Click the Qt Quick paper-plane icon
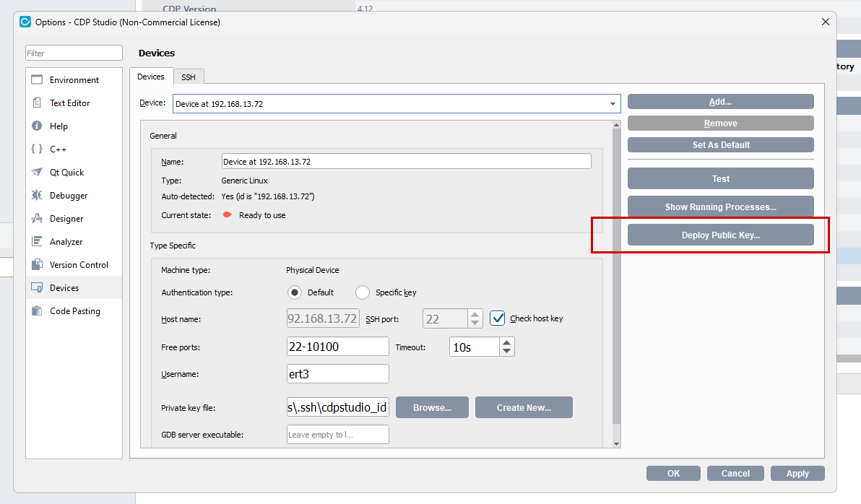 coord(37,172)
